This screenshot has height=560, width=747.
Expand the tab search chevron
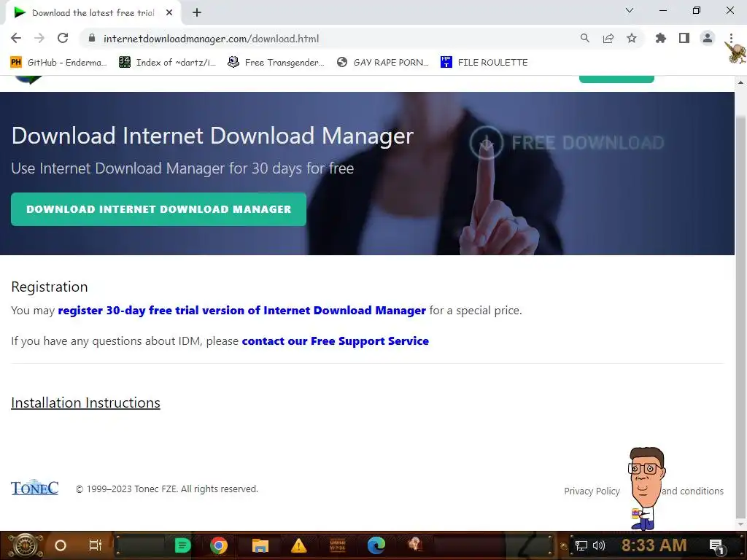630,10
